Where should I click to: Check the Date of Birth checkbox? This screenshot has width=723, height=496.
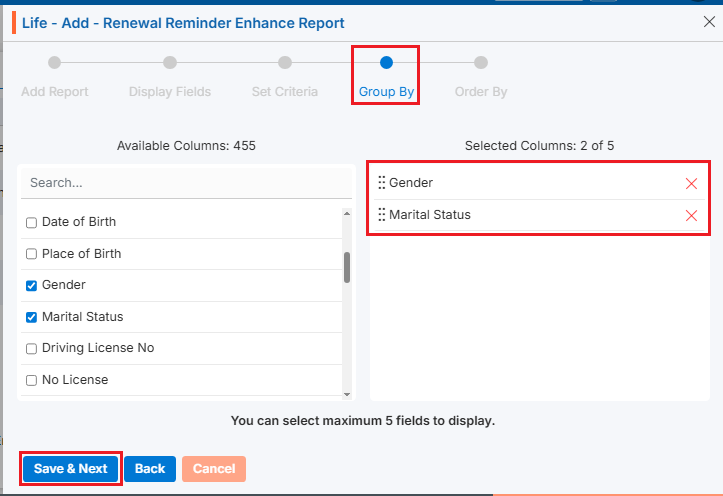31,222
